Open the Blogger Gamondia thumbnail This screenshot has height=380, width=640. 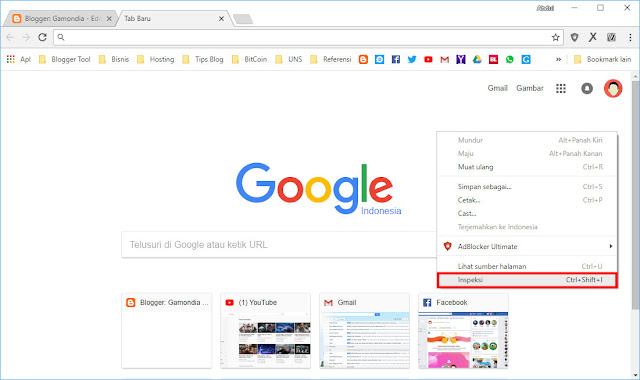(167, 330)
